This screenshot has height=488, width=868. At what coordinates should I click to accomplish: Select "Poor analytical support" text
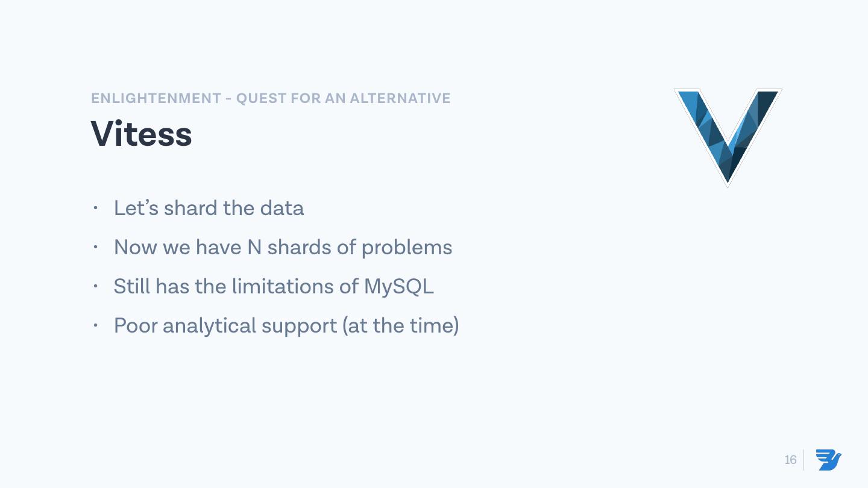coord(234,325)
